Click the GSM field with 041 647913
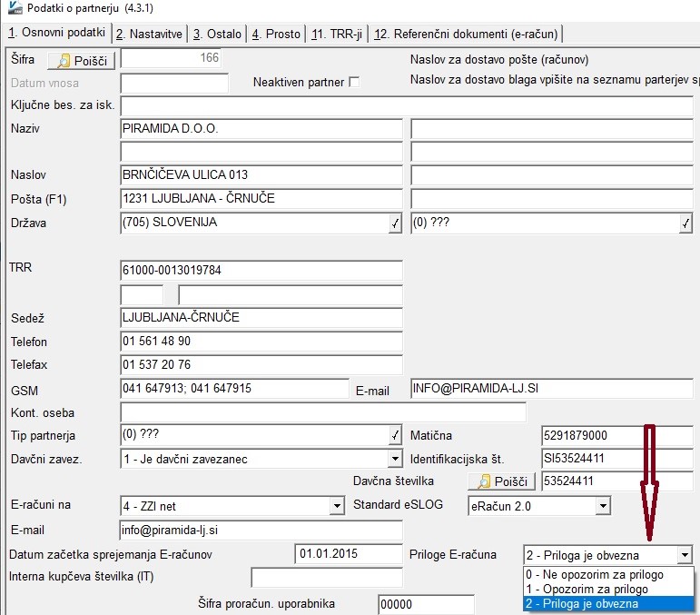This screenshot has height=615, width=700. (x=235, y=388)
